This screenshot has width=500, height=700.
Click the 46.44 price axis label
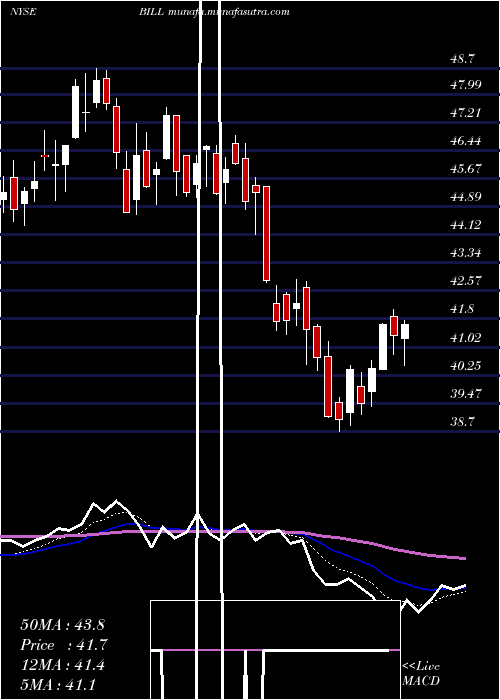(466, 141)
